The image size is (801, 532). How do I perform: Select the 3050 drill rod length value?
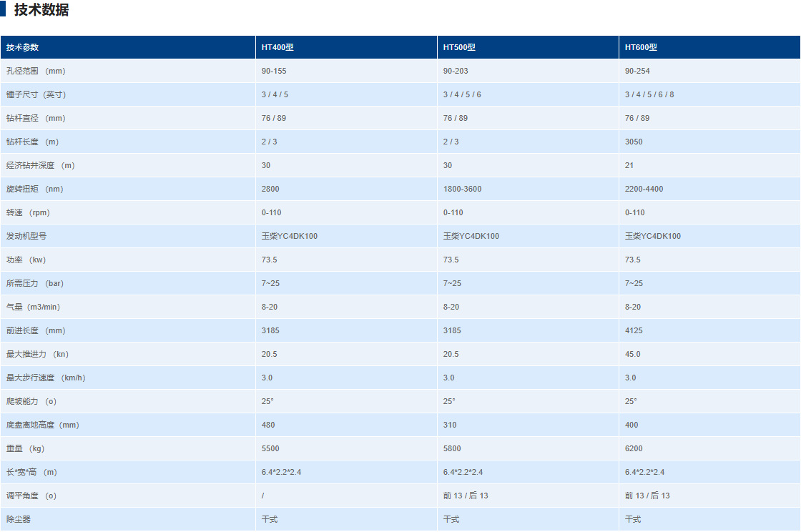click(634, 142)
